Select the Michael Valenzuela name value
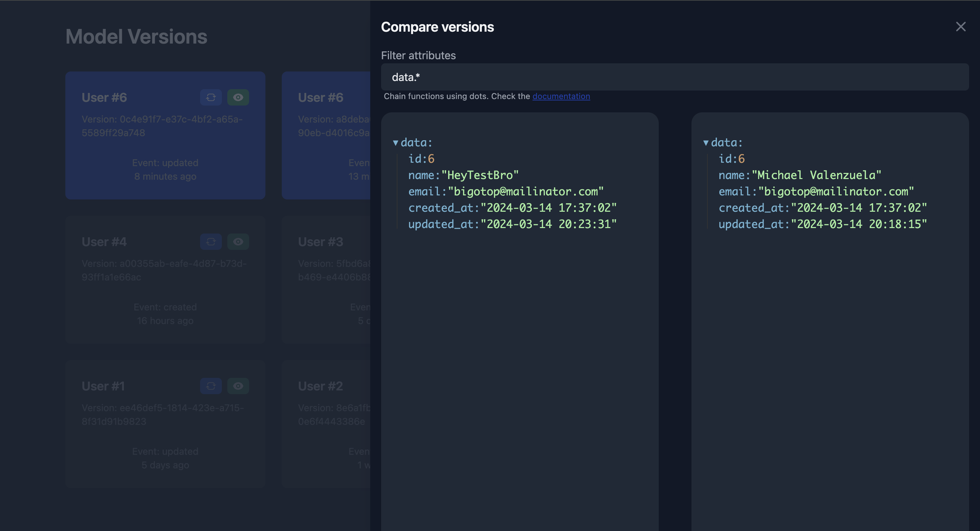Screen dimensions: 980x531 tap(816, 175)
